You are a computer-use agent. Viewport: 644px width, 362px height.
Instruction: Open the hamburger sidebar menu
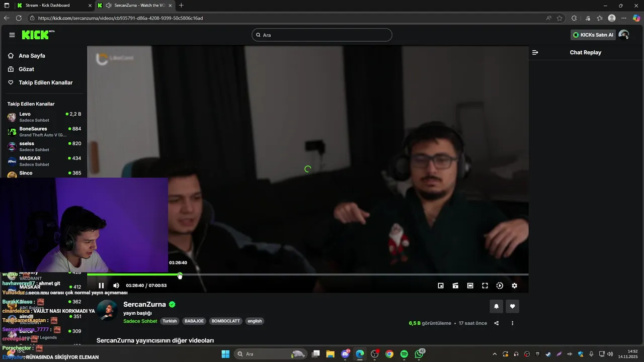pyautogui.click(x=12, y=35)
